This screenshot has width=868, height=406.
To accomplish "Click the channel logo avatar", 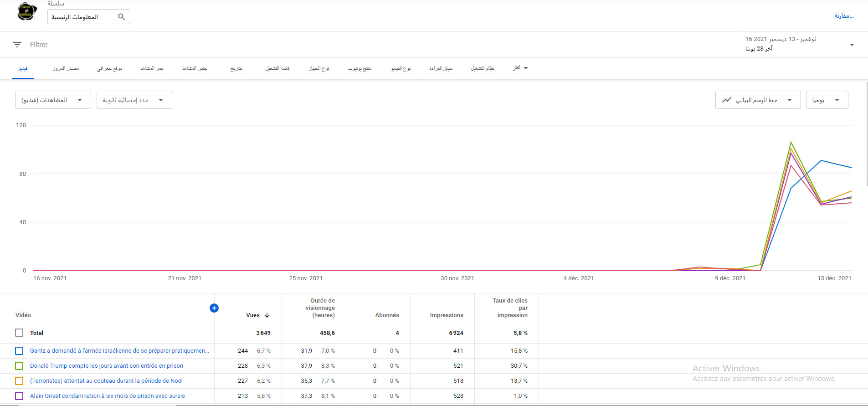I will [27, 11].
